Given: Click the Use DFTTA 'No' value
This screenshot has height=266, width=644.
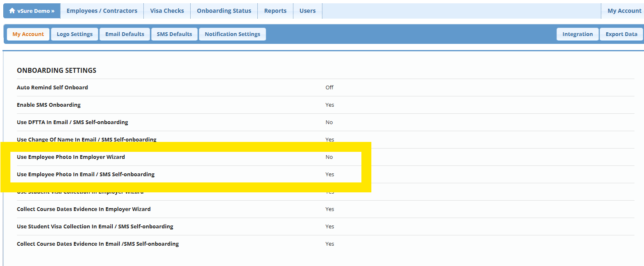Looking at the screenshot, I should coord(329,122).
